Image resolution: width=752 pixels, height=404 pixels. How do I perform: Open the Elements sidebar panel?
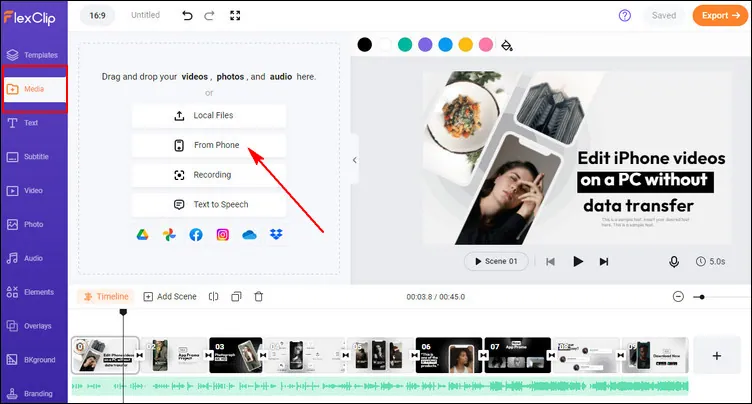pyautogui.click(x=30, y=292)
